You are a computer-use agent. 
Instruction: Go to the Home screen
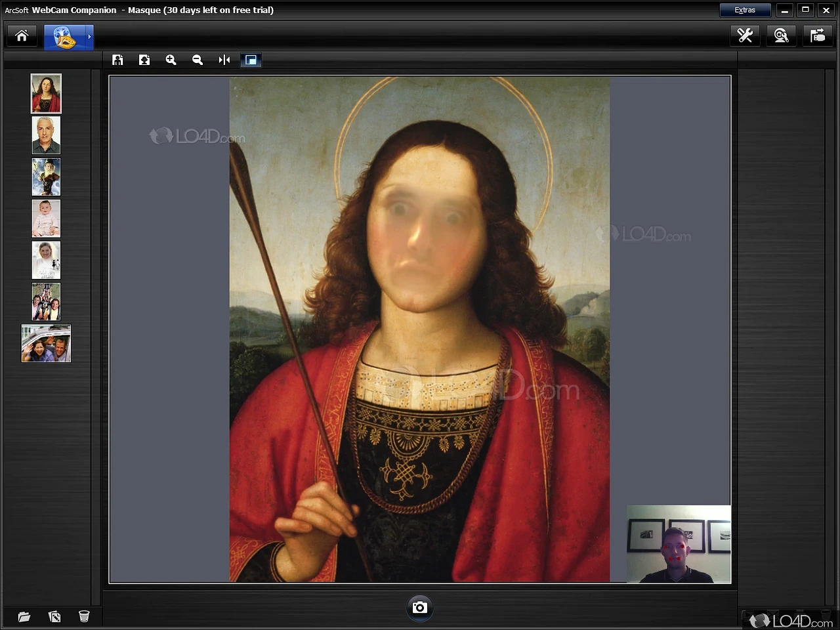tap(22, 35)
